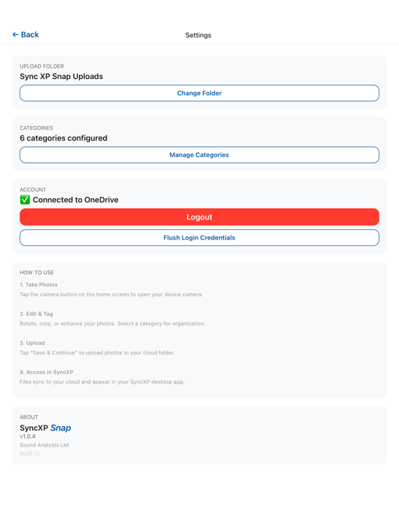Open Manage Categories

point(199,155)
